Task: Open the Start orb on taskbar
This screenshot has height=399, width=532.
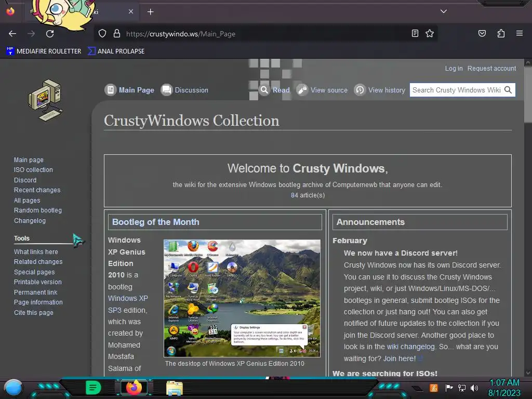Action: [x=14, y=388]
